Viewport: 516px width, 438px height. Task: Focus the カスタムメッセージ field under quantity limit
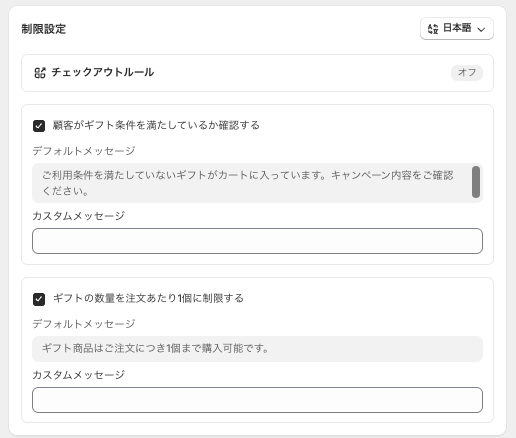257,400
